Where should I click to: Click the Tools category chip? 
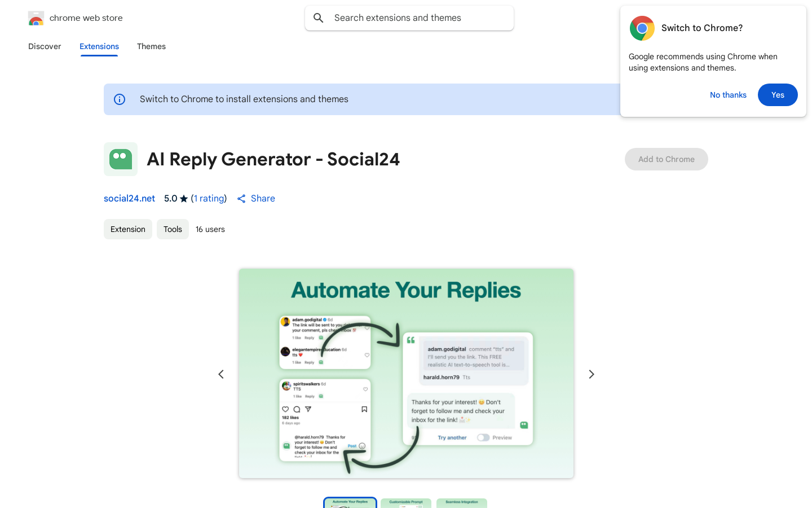tap(173, 229)
